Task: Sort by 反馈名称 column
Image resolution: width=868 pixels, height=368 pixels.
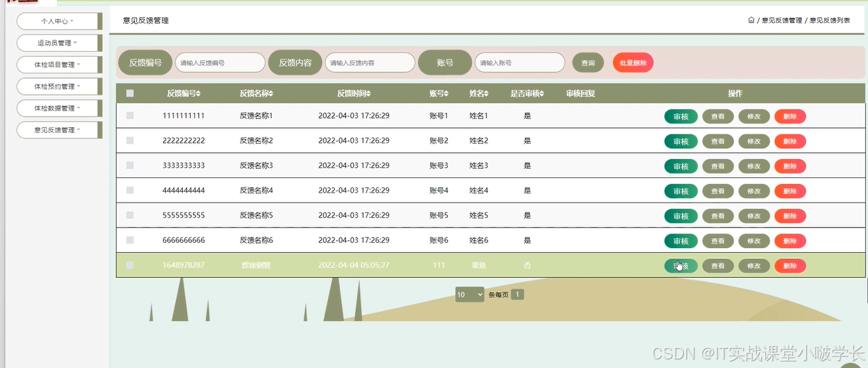Action: (x=256, y=93)
